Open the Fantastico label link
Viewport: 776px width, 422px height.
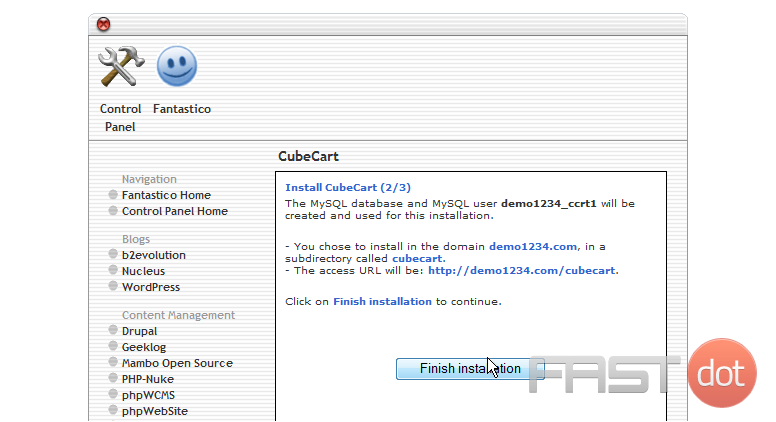point(182,109)
